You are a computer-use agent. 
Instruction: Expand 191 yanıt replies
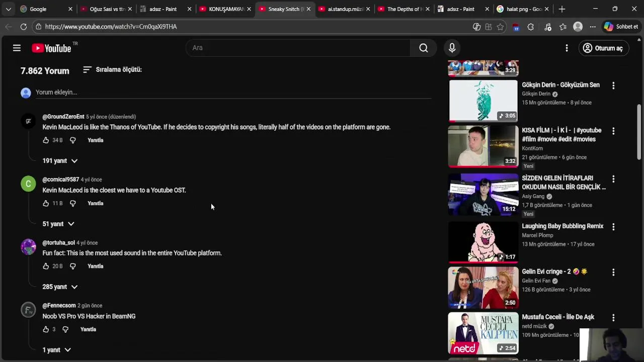[x=60, y=161]
